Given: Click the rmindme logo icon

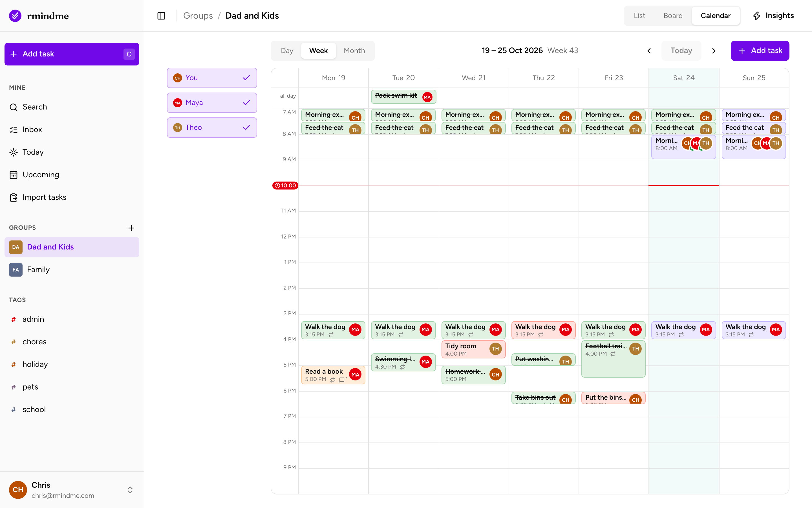Looking at the screenshot, I should point(15,16).
